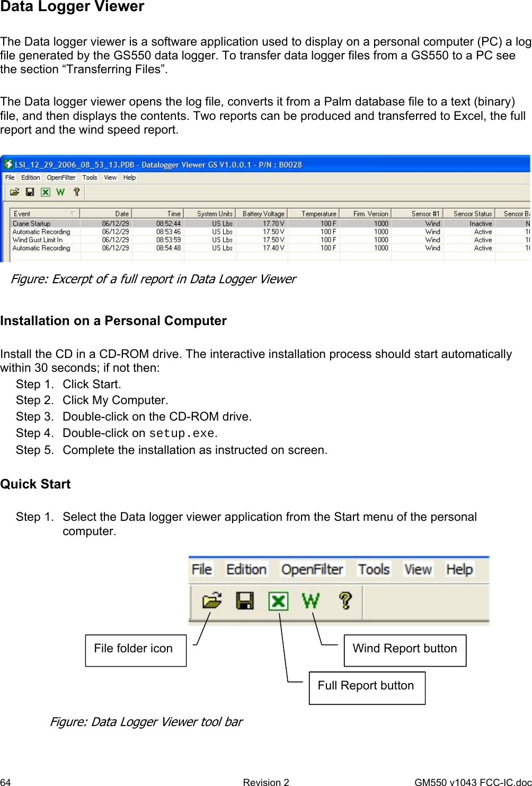Click the open folder icon in the enlarged toolbar figure
The height and width of the screenshot is (786, 532).
tap(212, 600)
